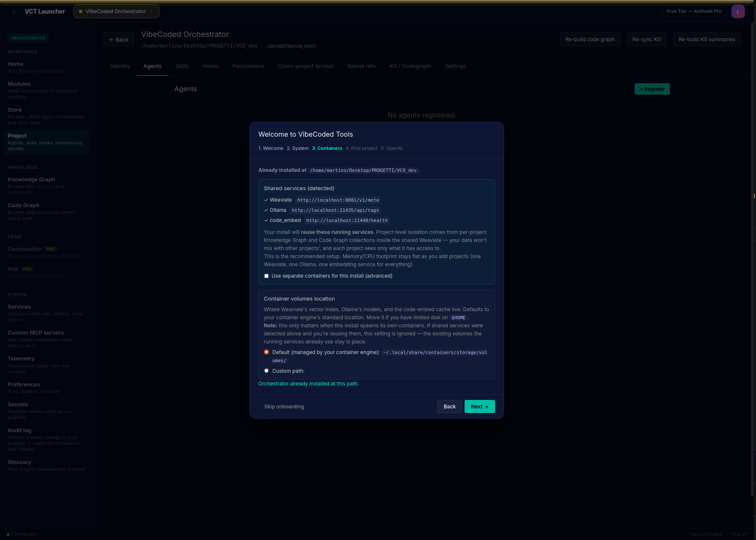
Task: Open Modules in the sidebar
Action: [x=46, y=90]
